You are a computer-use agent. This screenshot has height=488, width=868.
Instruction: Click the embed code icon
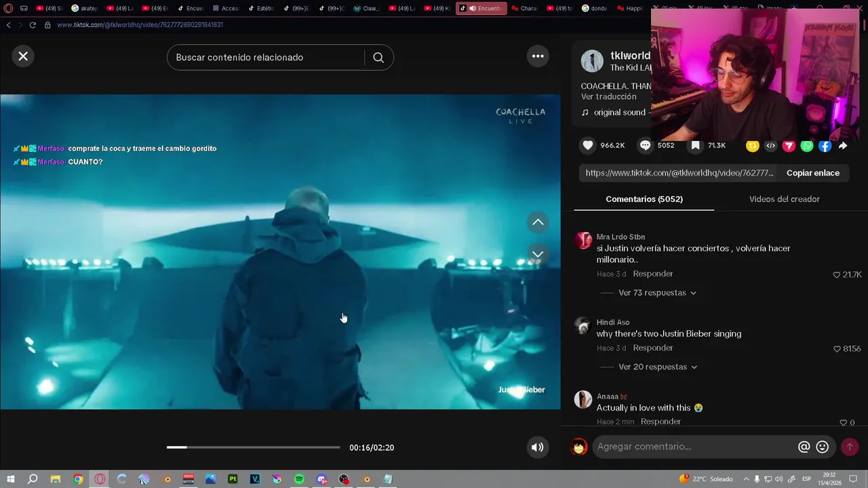coord(770,146)
